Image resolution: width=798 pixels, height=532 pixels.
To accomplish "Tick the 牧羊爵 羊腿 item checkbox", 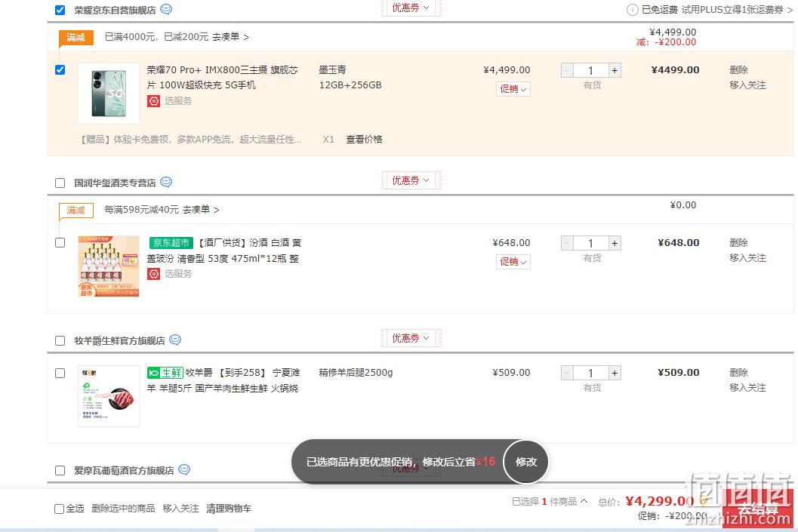I will point(60,373).
